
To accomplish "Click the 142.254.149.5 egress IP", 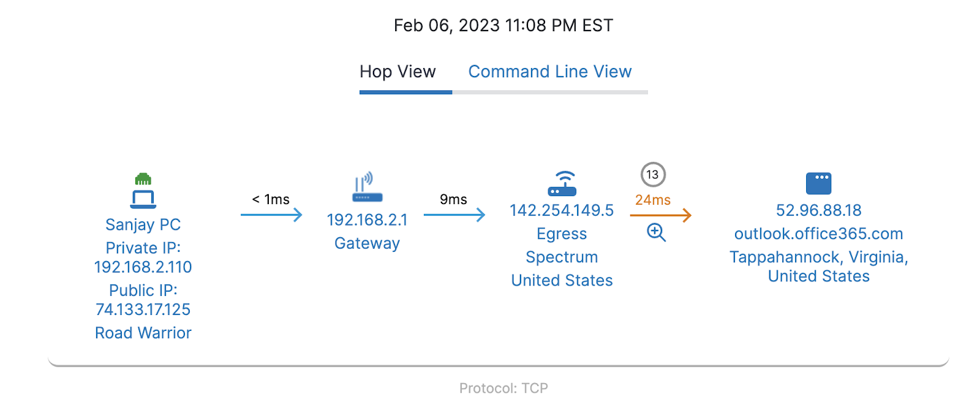I will [562, 211].
